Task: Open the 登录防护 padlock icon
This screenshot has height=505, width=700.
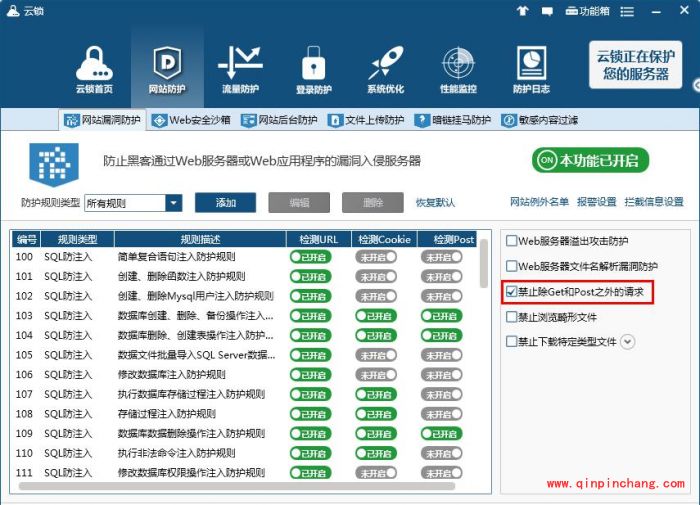Action: coord(313,69)
